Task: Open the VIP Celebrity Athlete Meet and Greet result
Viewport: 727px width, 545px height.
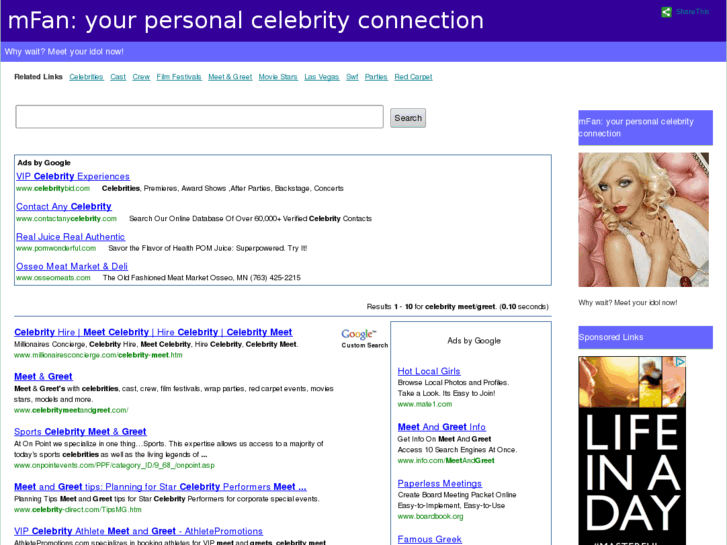Action: pos(138,531)
